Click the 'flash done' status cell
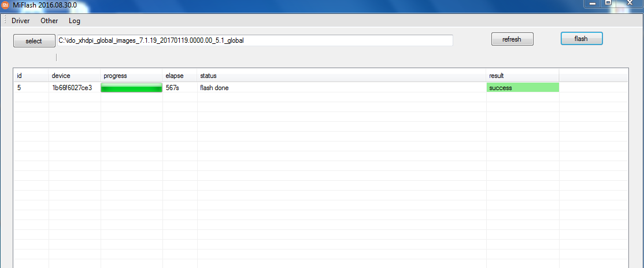Image resolution: width=644 pixels, height=268 pixels. 342,87
